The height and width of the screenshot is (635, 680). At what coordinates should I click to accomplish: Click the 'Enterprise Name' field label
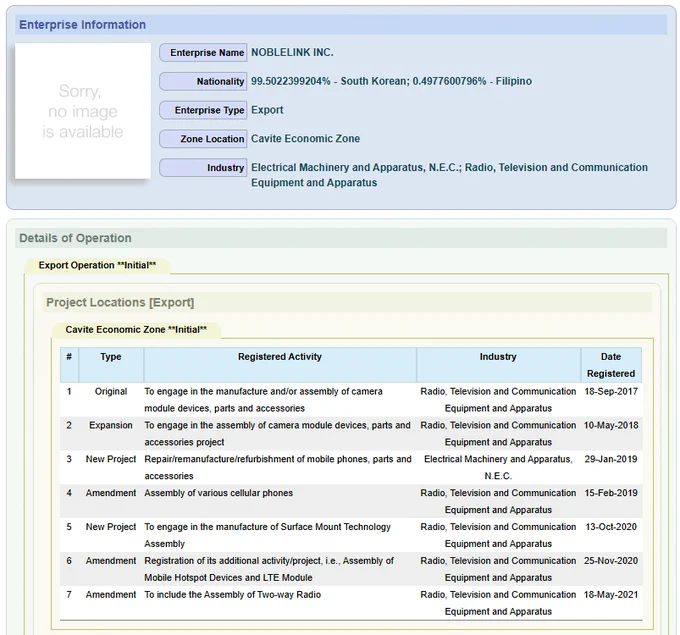(203, 52)
